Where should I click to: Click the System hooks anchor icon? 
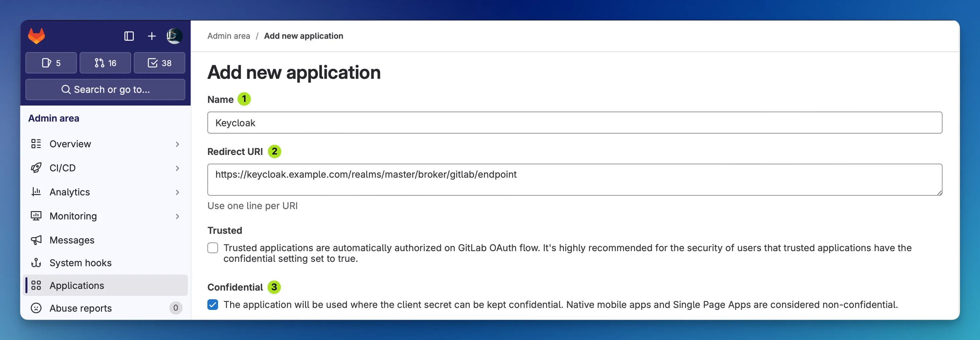pyautogui.click(x=36, y=263)
